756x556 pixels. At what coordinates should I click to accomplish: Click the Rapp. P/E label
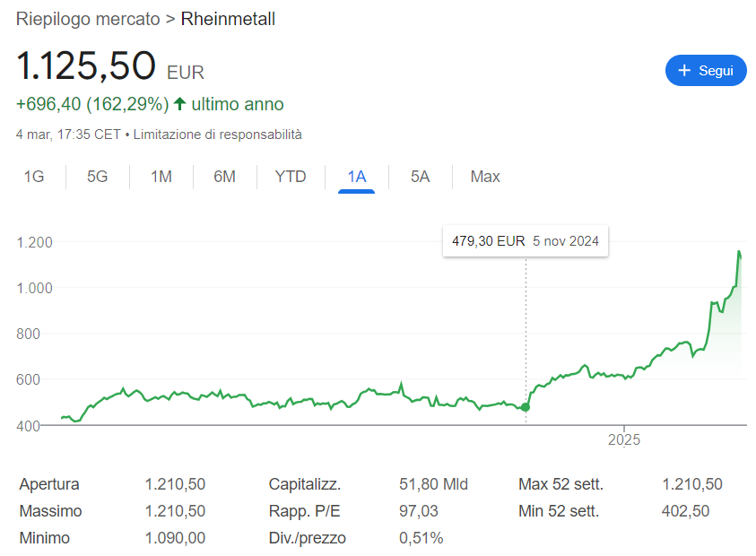coord(303,511)
